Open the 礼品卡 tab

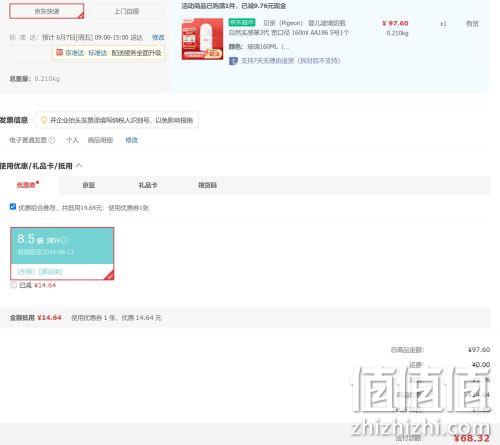[148, 185]
